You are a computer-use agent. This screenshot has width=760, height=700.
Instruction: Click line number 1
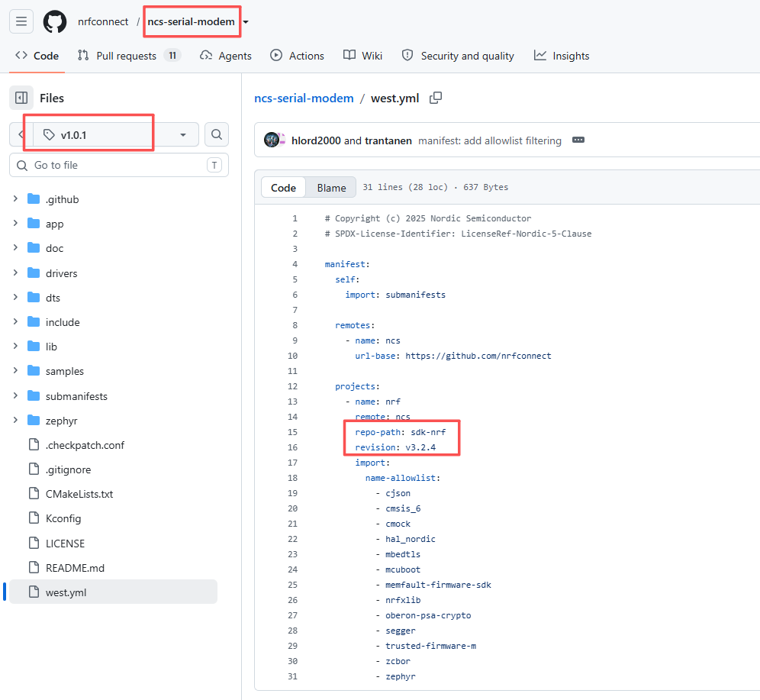point(295,218)
